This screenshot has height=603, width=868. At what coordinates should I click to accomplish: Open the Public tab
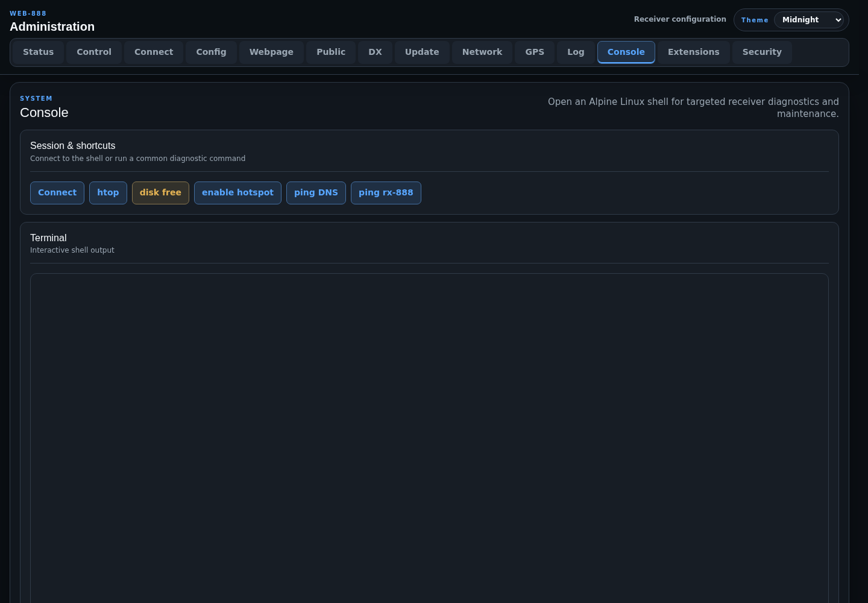[x=331, y=52]
